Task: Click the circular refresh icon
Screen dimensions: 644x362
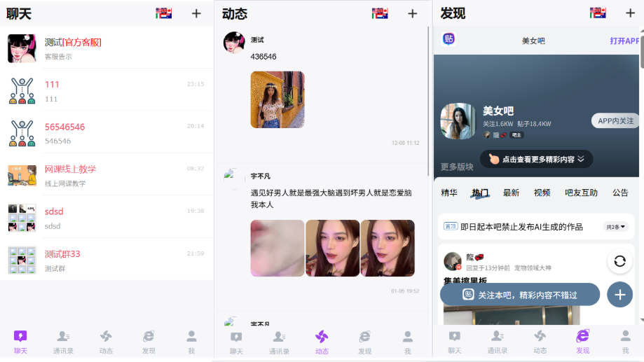Action: [x=619, y=260]
